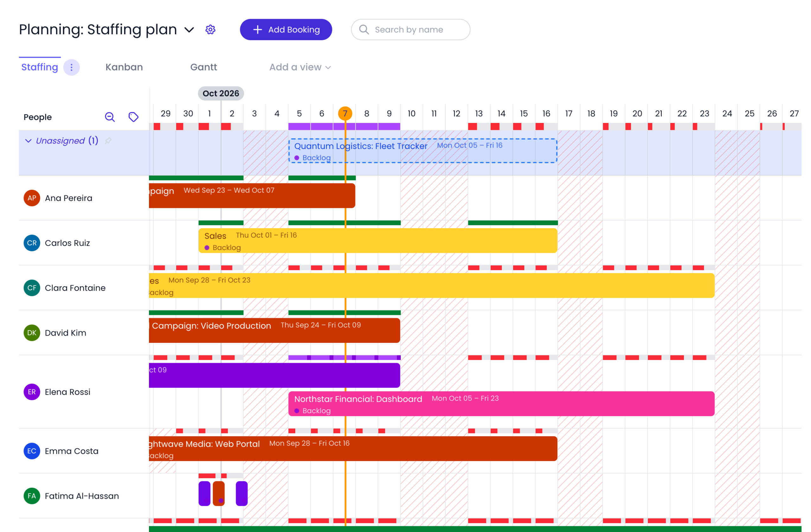Click Carlos Ruiz's CR avatar
Viewport: 811px width, 532px height.
(32, 243)
